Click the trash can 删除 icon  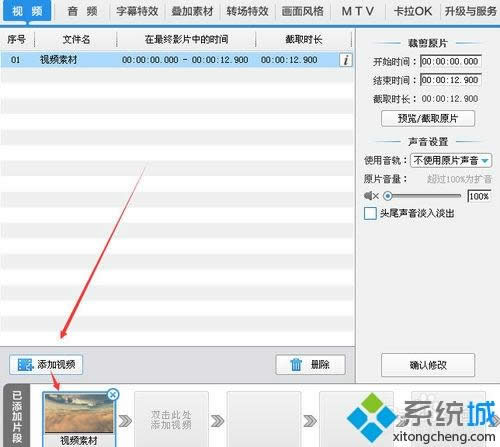click(296, 364)
